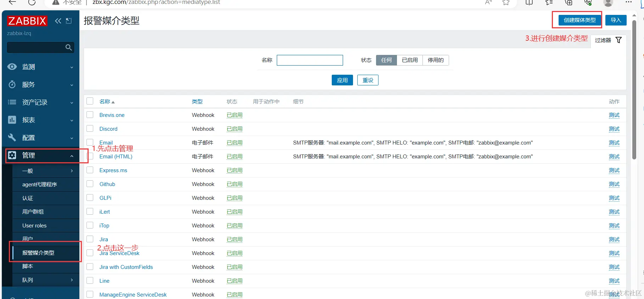Select the Express.ms row checkbox

point(90,170)
